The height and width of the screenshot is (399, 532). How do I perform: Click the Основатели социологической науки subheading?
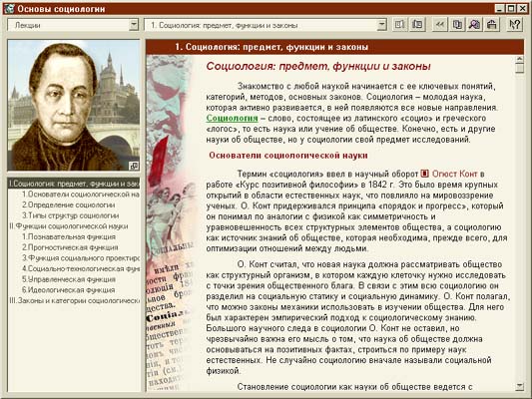(288, 156)
